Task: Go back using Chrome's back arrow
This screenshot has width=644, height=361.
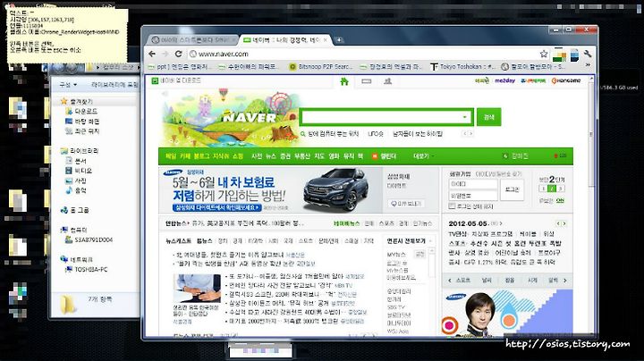Action: (x=152, y=54)
